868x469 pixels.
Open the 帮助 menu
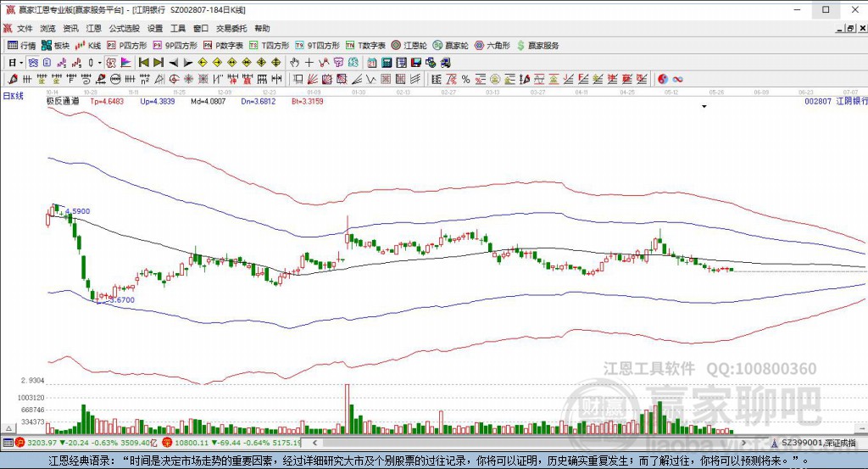click(x=262, y=28)
